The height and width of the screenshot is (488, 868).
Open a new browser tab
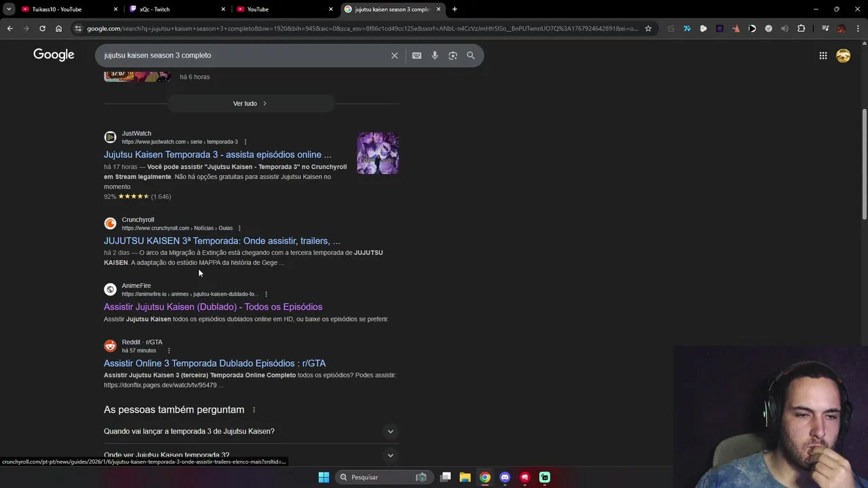[x=454, y=9]
